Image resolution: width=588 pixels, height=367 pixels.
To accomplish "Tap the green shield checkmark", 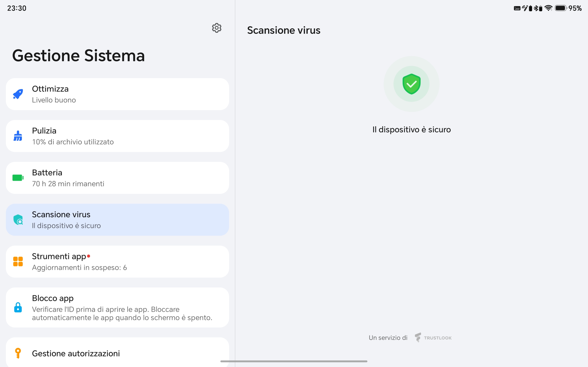I will (x=411, y=84).
